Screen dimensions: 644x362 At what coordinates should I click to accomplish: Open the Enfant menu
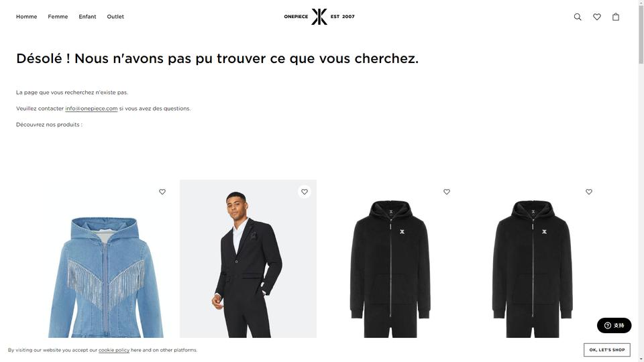(87, 16)
